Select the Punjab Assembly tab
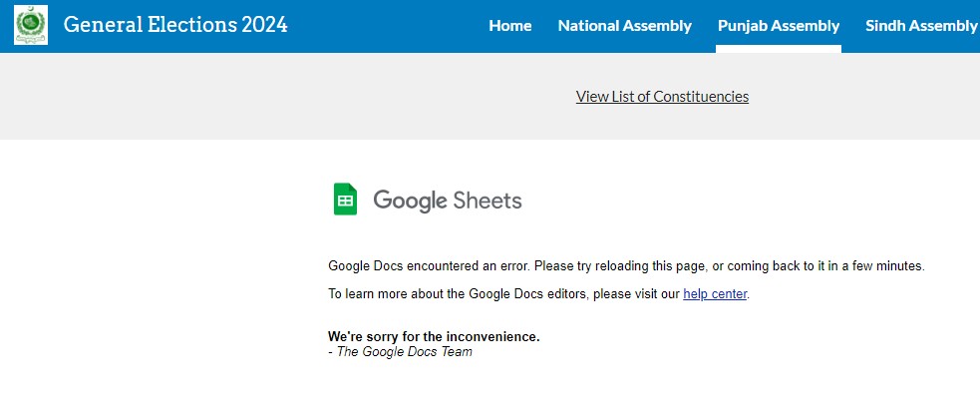 pyautogui.click(x=778, y=26)
